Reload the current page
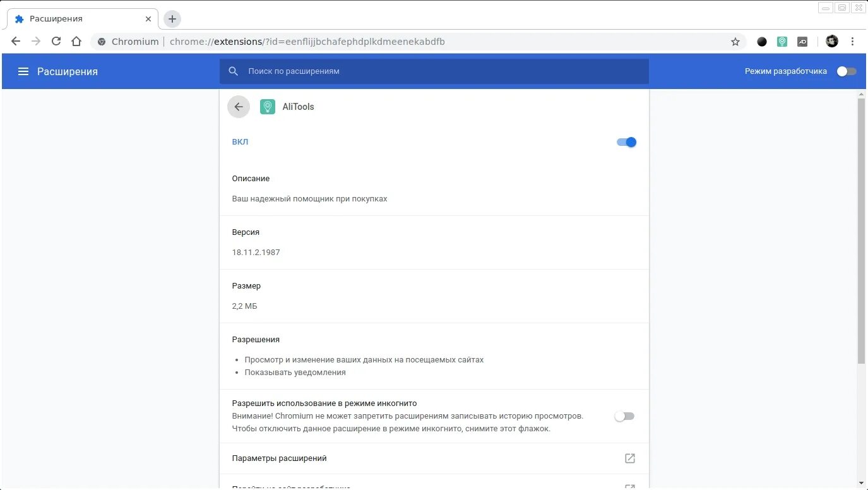Screen dimensions: 868x490 [x=56, y=41]
